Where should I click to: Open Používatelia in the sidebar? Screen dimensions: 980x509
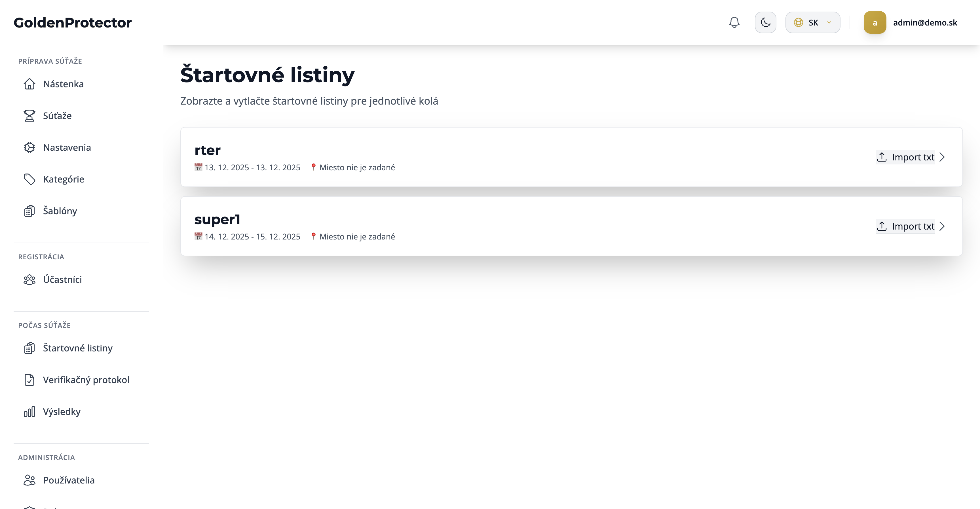[x=68, y=480]
